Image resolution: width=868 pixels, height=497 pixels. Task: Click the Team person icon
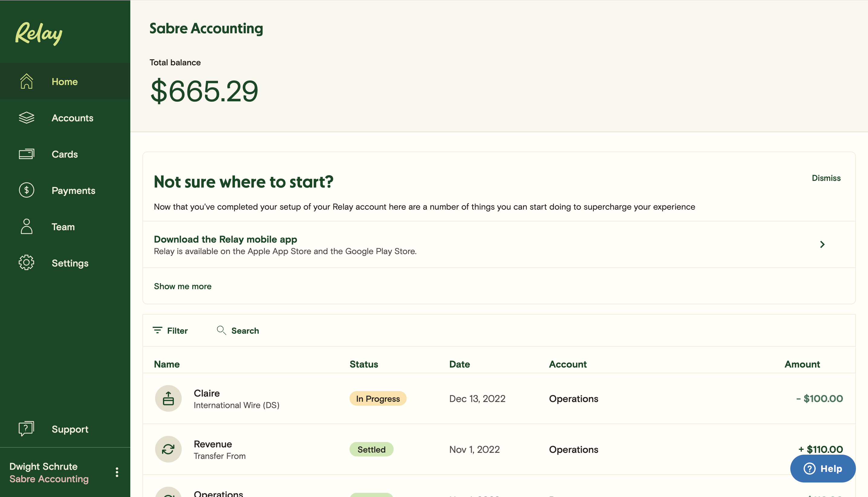tap(26, 227)
